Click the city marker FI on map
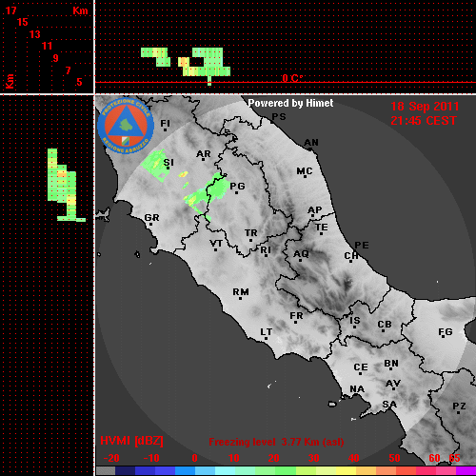The width and height of the screenshot is (476, 476). tap(165, 124)
